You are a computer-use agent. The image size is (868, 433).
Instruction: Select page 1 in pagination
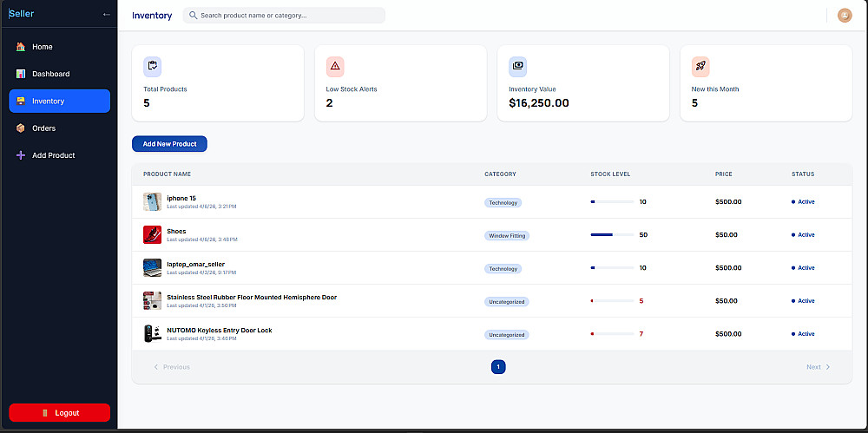pos(498,366)
